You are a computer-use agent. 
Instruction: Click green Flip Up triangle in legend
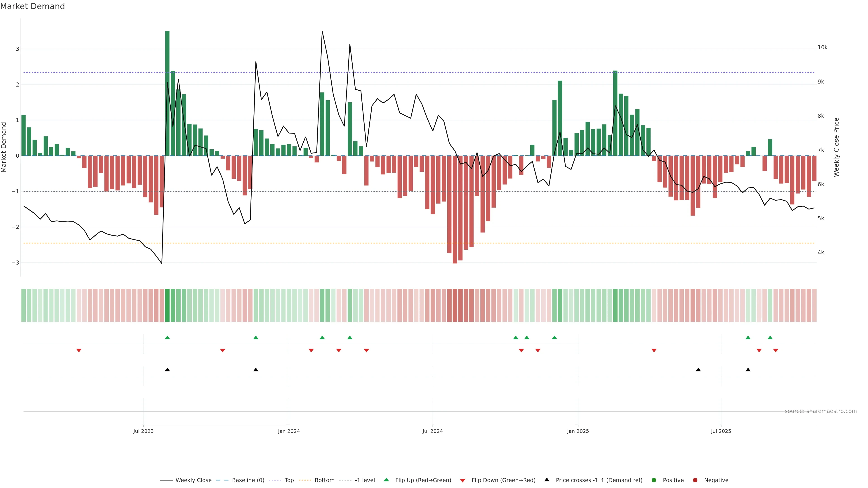(x=387, y=480)
